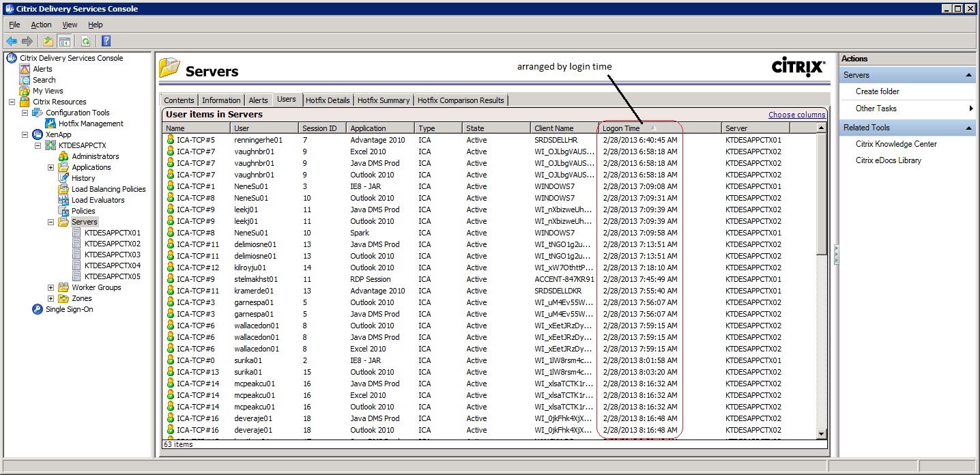Expand the Worker Groups node

tap(51, 287)
